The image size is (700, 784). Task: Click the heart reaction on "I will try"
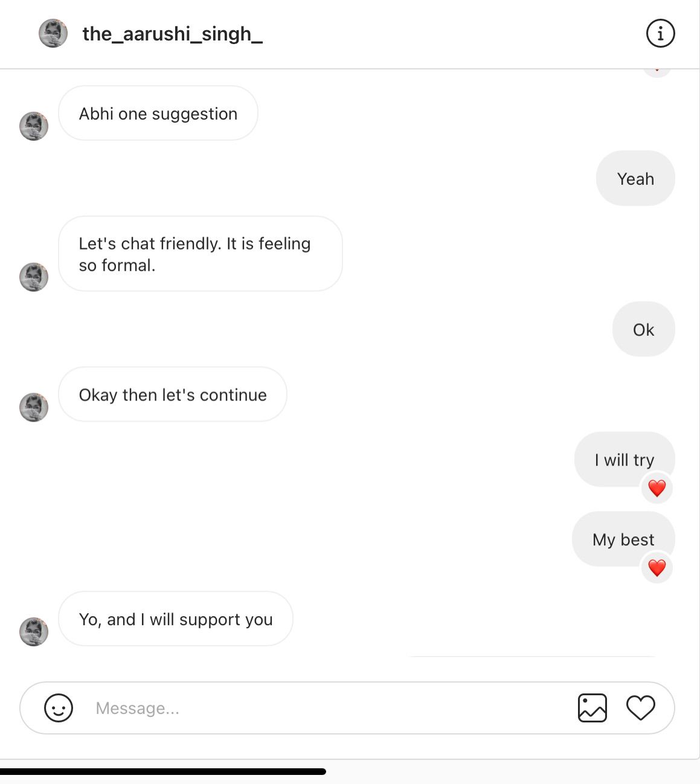click(657, 488)
